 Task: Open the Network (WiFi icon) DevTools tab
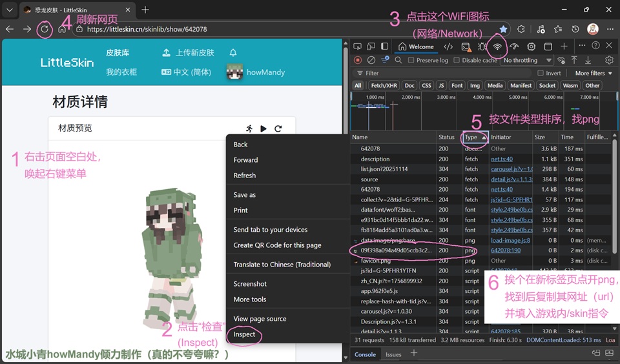[497, 46]
